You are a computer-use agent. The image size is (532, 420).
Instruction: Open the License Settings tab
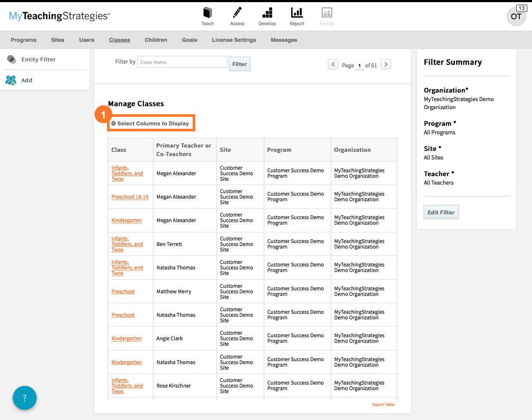coord(234,40)
